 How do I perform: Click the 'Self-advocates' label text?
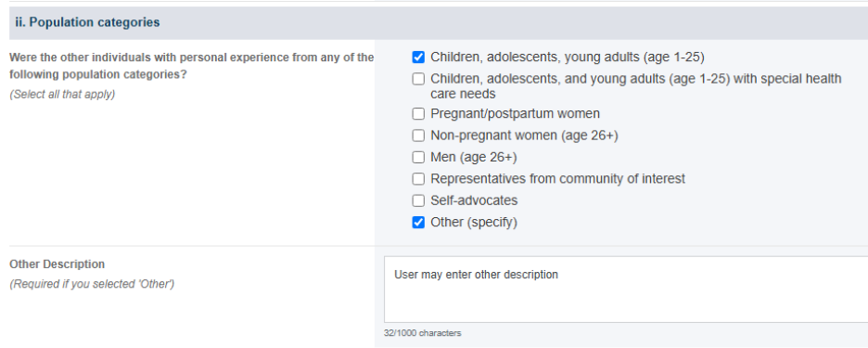point(474,200)
